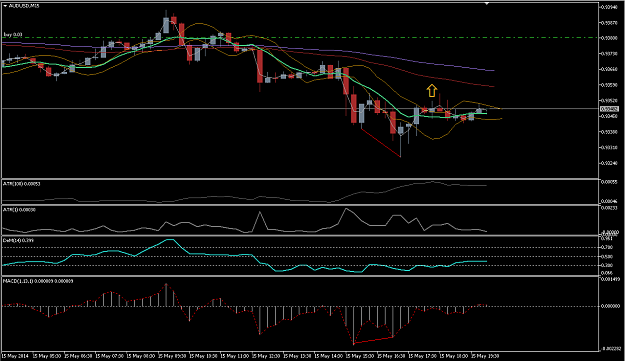Click the AUDUSD,M15 chart title text
Screen dimensions: 625x361
[24, 6]
